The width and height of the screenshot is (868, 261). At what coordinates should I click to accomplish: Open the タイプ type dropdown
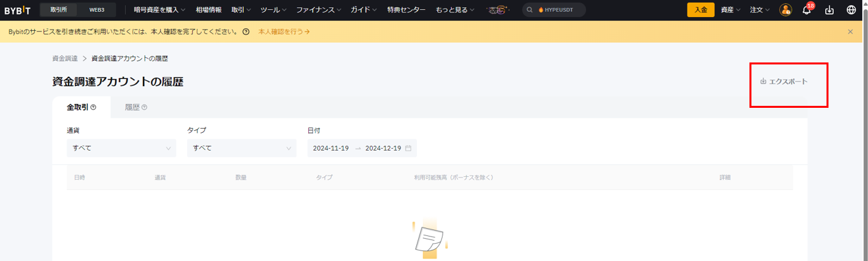(x=242, y=148)
